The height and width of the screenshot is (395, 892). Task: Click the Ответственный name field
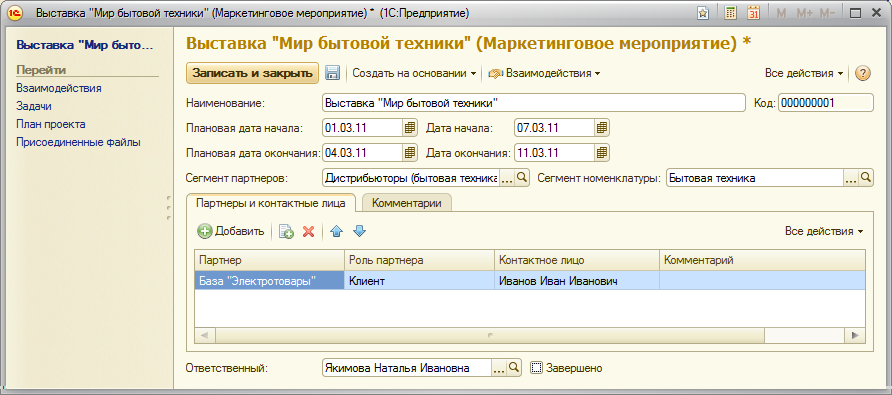pos(406,368)
